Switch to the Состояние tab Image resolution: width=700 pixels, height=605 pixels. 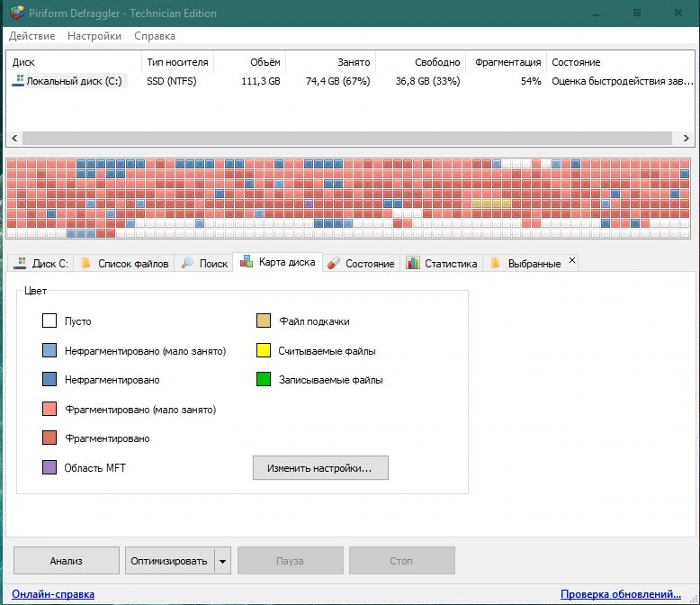tap(361, 263)
